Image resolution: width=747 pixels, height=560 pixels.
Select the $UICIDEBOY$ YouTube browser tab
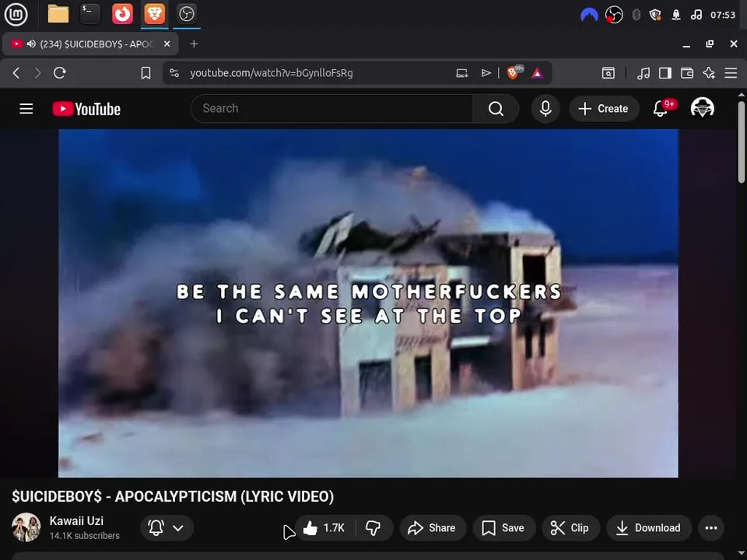(90, 44)
